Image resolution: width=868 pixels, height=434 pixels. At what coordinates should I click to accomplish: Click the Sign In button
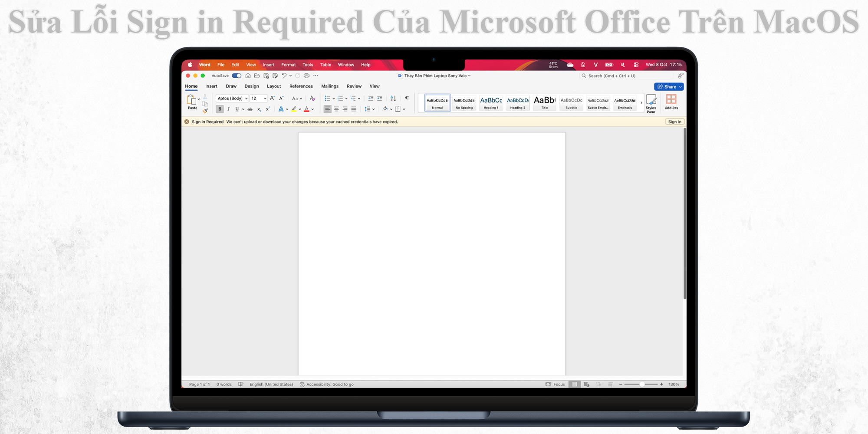coord(674,122)
